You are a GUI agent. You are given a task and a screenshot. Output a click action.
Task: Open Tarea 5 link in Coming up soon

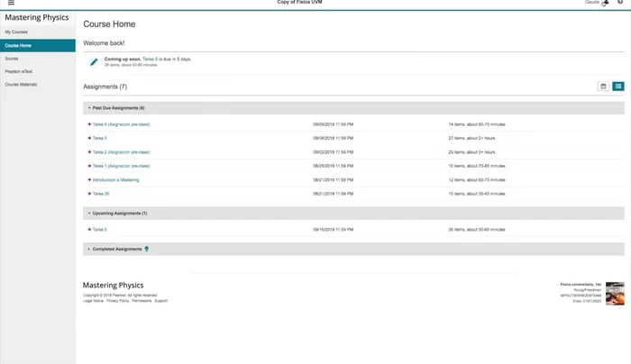pos(151,59)
